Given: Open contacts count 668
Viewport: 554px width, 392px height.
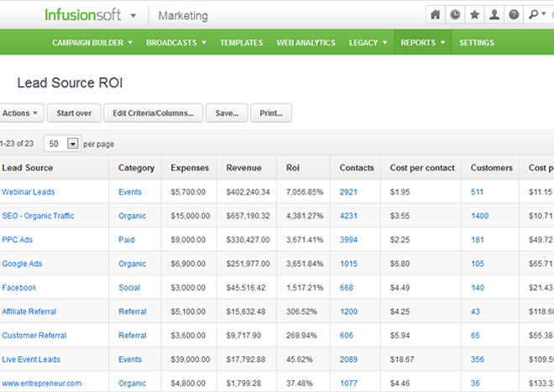Looking at the screenshot, I should (346, 288).
